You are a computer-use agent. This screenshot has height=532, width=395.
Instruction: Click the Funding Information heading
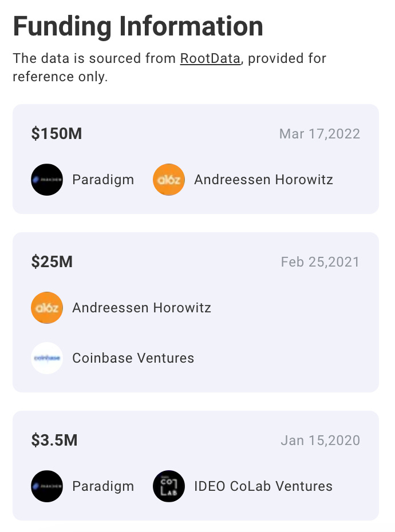138,26
